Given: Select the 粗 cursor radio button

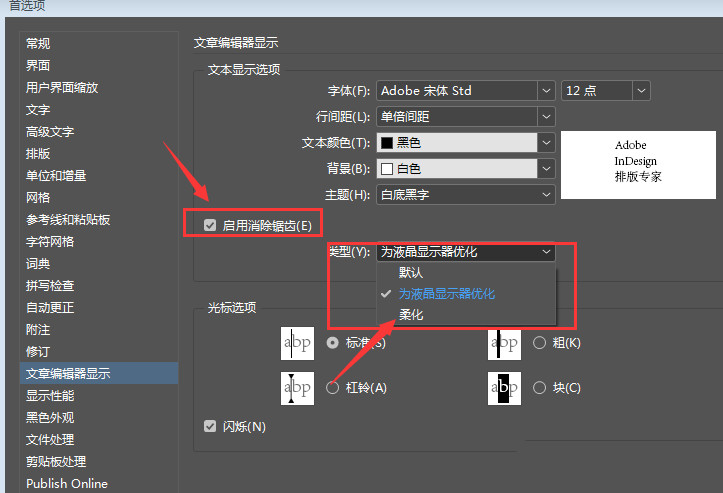Looking at the screenshot, I should point(540,343).
